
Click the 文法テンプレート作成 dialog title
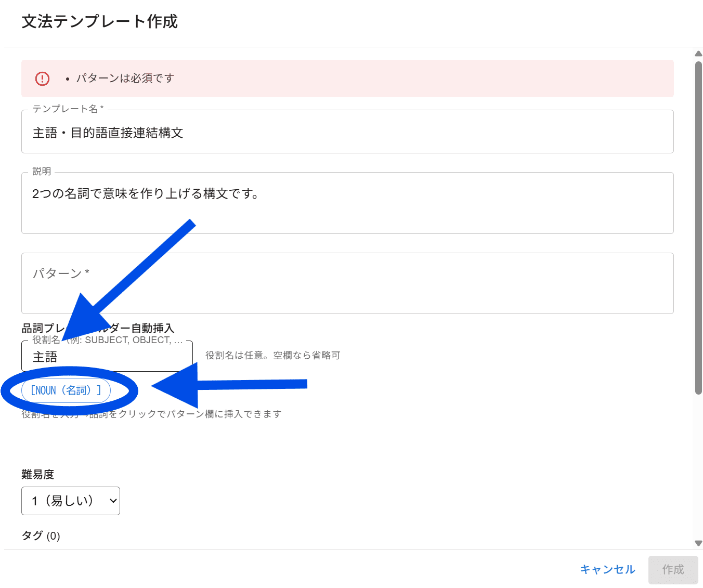(100, 22)
